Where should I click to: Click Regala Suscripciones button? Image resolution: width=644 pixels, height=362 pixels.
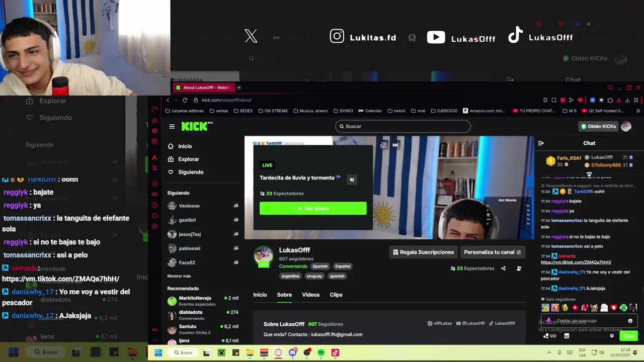point(423,252)
